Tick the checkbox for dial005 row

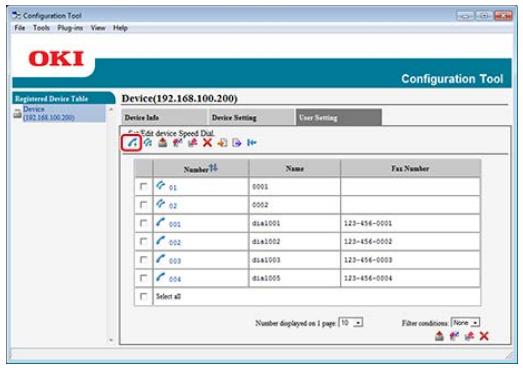pyautogui.click(x=143, y=278)
